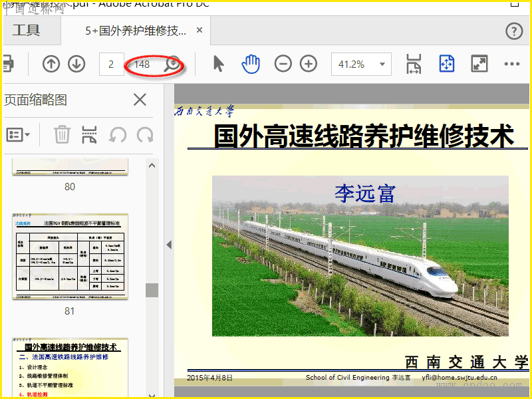Image resolution: width=532 pixels, height=399 pixels.
Task: Choose the Selection arrow tool
Action: coord(219,64)
